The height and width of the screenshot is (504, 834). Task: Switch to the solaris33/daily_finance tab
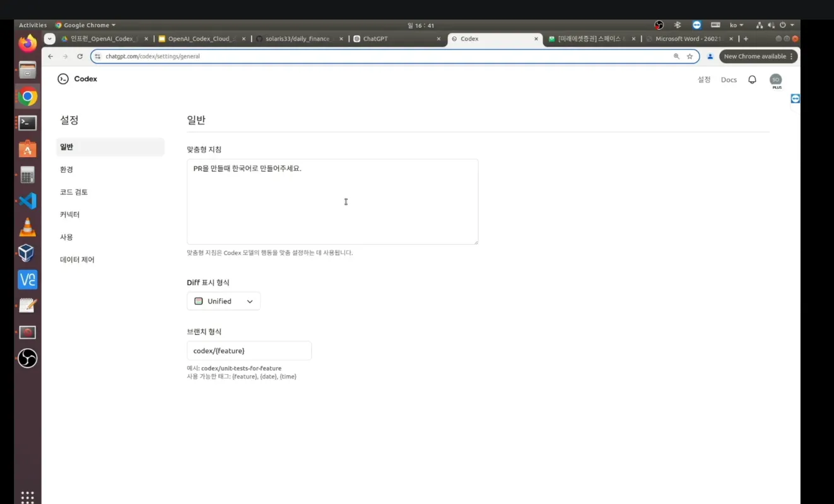(300, 38)
